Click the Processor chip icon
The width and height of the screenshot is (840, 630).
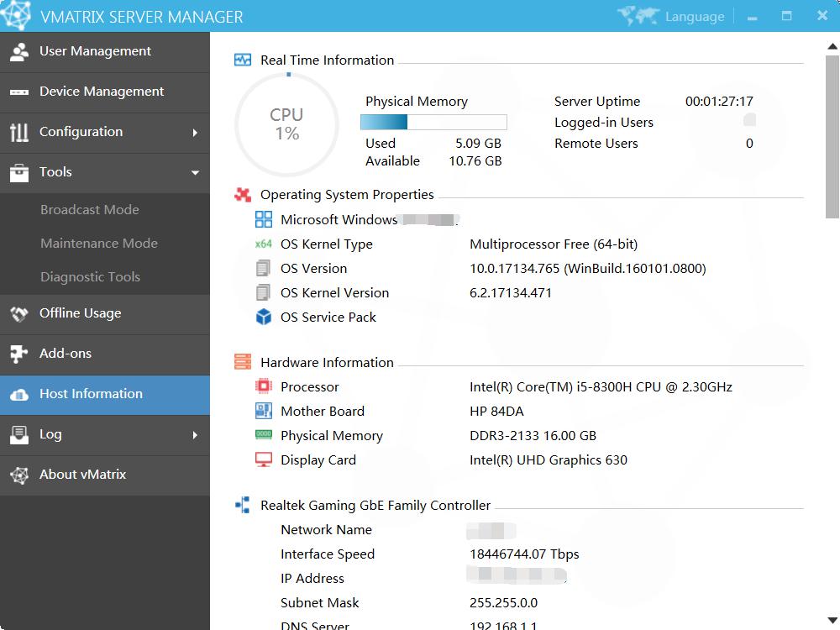coord(264,386)
